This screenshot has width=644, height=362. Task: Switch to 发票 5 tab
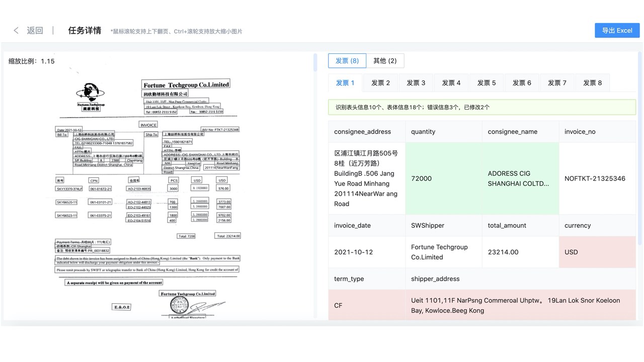[487, 83]
